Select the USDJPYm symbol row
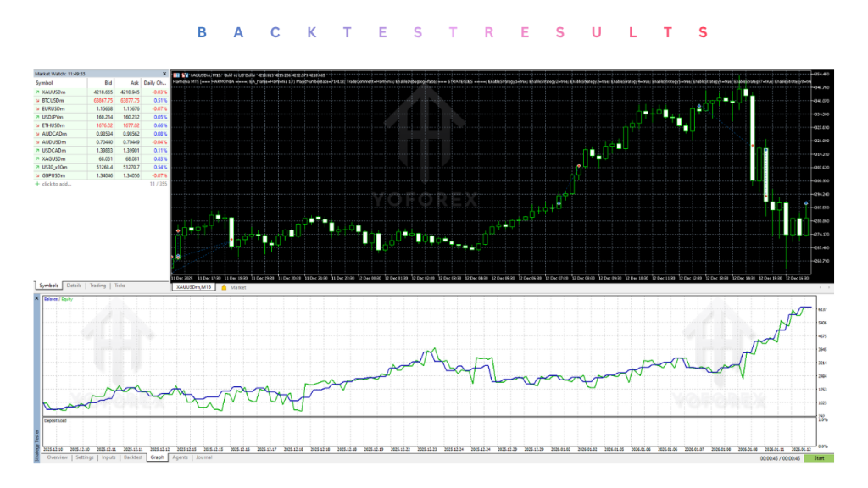Image resolution: width=868 pixels, height=488 pixels. coord(102,117)
